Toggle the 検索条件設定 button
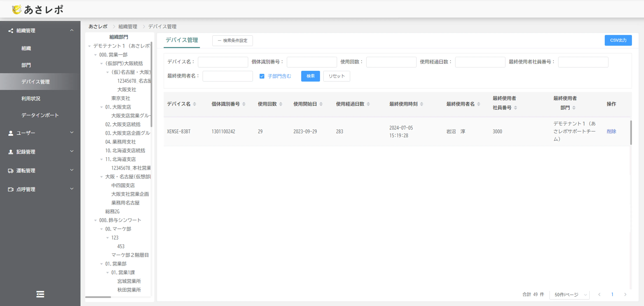 [x=233, y=40]
